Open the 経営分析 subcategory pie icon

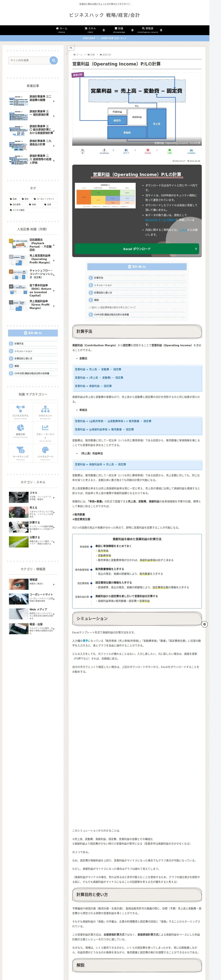[x=21, y=428]
